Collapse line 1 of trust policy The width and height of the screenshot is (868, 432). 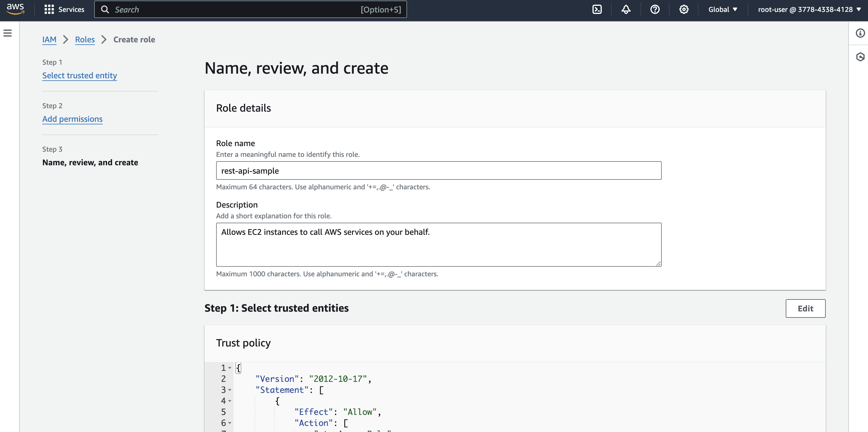click(230, 368)
